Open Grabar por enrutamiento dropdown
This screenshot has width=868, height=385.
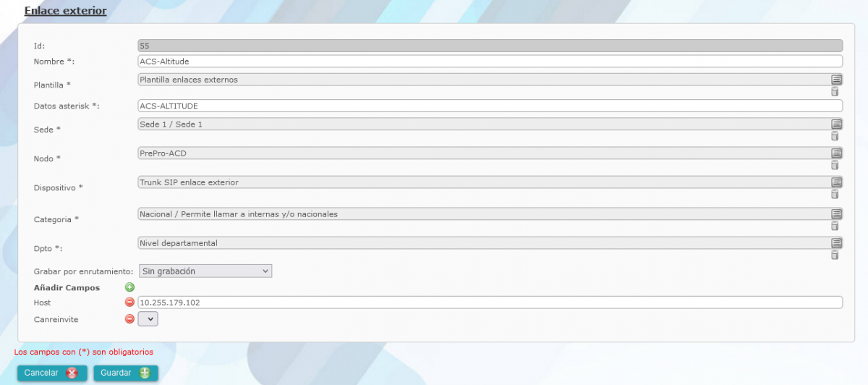205,271
